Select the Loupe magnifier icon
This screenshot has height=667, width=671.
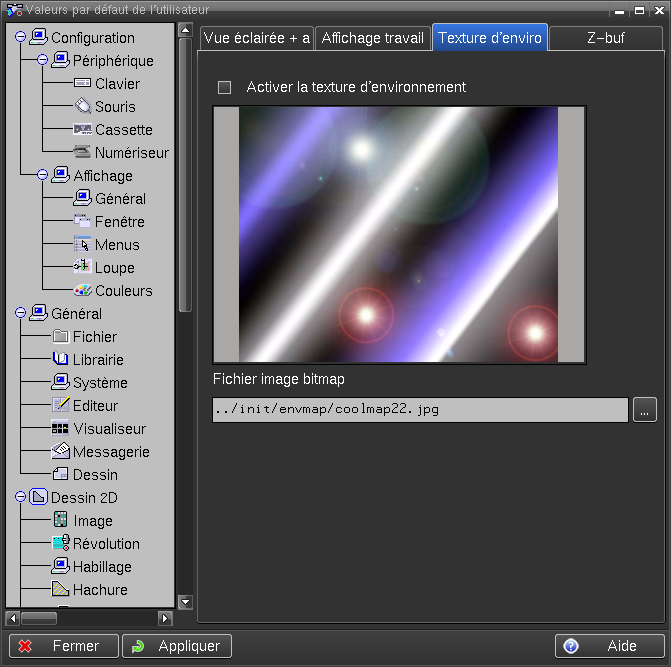pos(82,267)
